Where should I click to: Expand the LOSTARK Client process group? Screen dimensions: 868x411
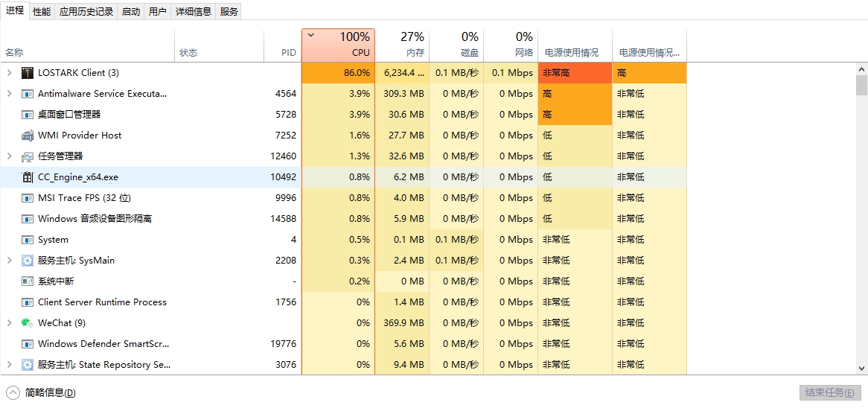(9, 72)
